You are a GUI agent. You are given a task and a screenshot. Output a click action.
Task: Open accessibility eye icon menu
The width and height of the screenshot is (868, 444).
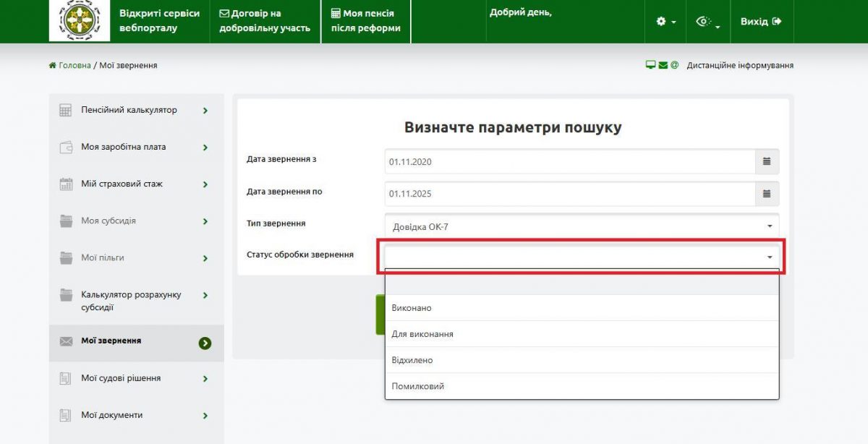(707, 22)
